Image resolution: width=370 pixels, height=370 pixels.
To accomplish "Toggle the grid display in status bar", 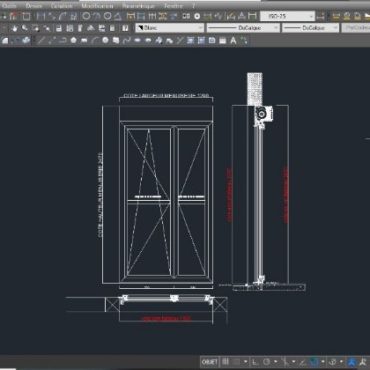I will (226, 362).
